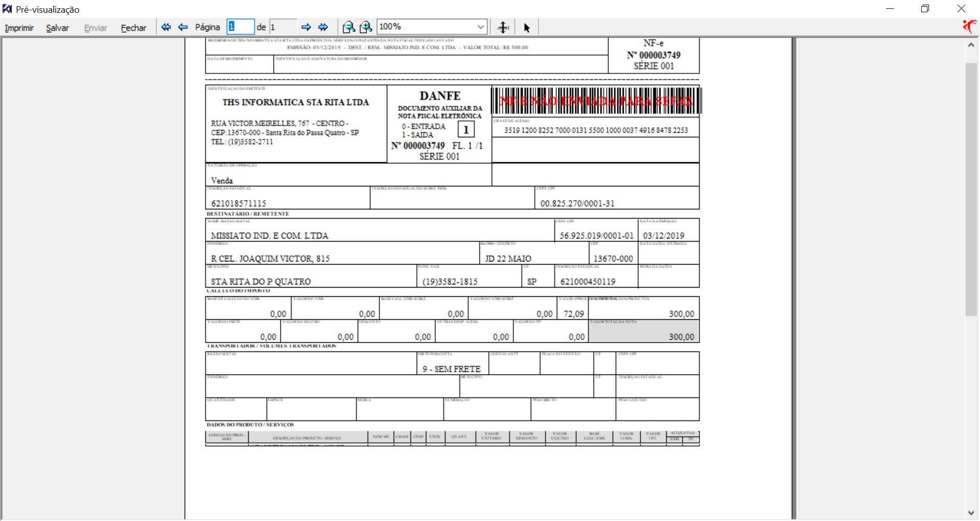The height and width of the screenshot is (521, 980).
Task: Zoom out the preview
Action: click(x=348, y=27)
